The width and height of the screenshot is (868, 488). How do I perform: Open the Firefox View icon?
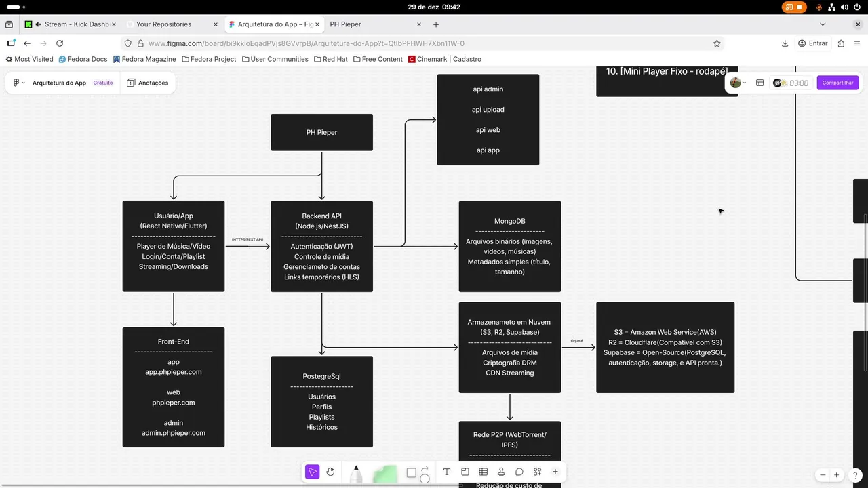tap(9, 24)
